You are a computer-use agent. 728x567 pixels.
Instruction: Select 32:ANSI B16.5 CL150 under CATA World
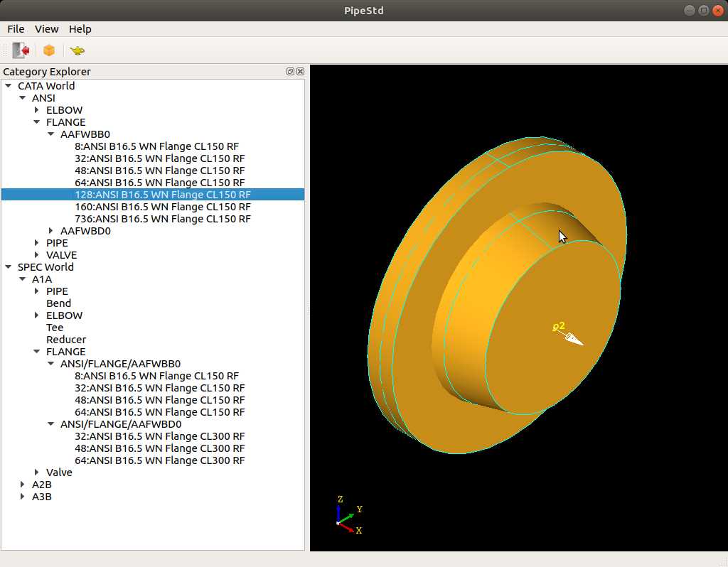coord(159,158)
